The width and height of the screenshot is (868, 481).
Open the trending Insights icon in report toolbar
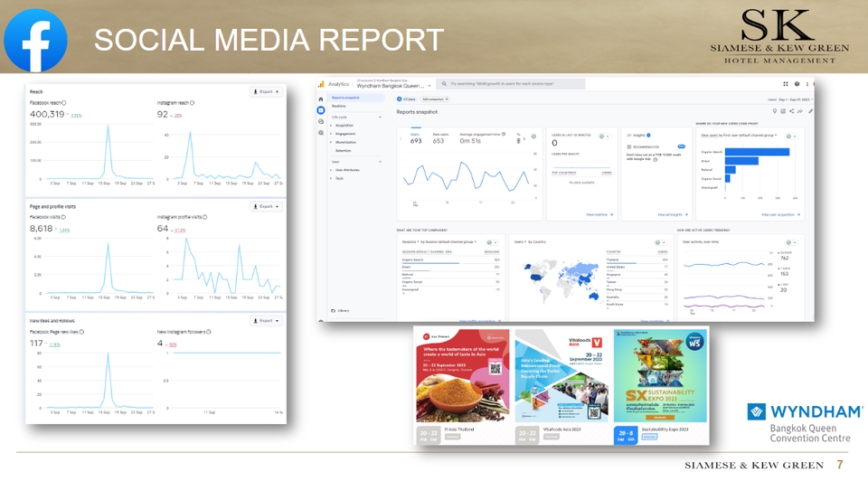click(x=800, y=111)
